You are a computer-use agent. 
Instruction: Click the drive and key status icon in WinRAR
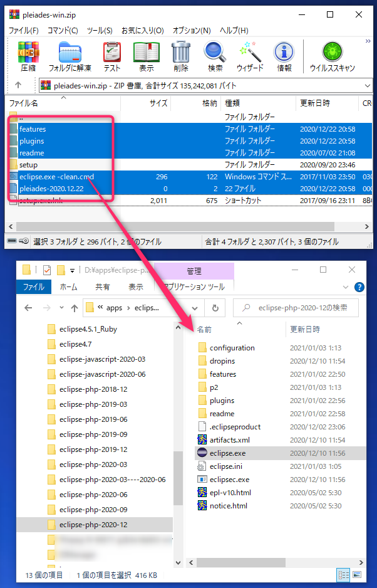click(x=18, y=241)
